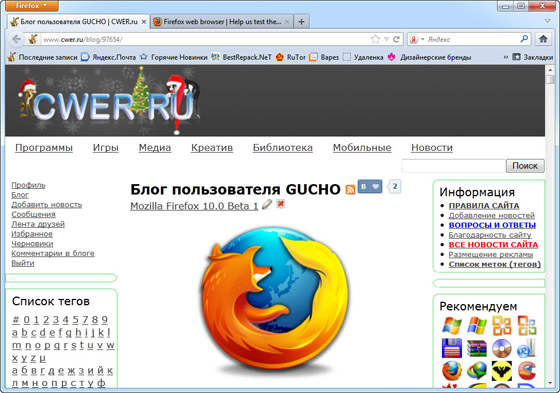Click into the Яндекс search box
The width and height of the screenshot is (560, 393).
[x=471, y=39]
